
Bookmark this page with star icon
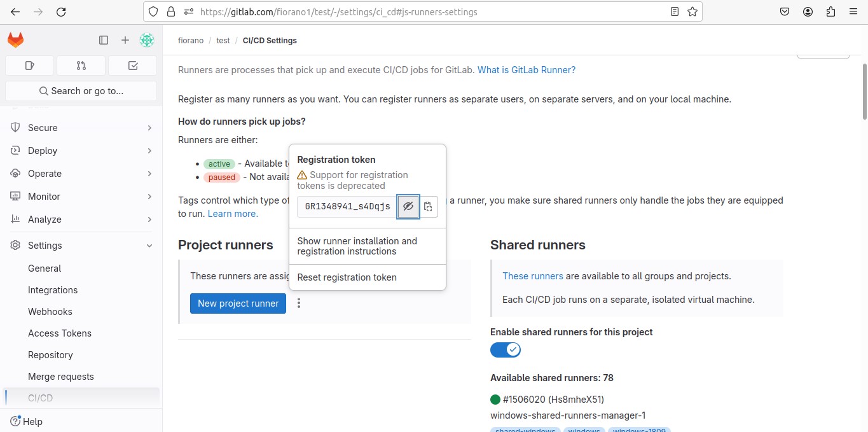pos(692,11)
